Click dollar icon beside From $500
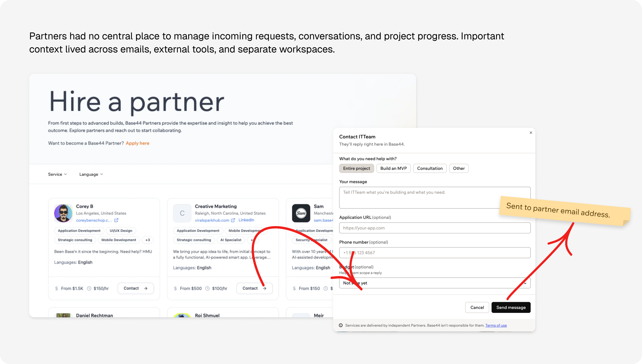Viewport: 642px width, 364px height. pyautogui.click(x=175, y=288)
